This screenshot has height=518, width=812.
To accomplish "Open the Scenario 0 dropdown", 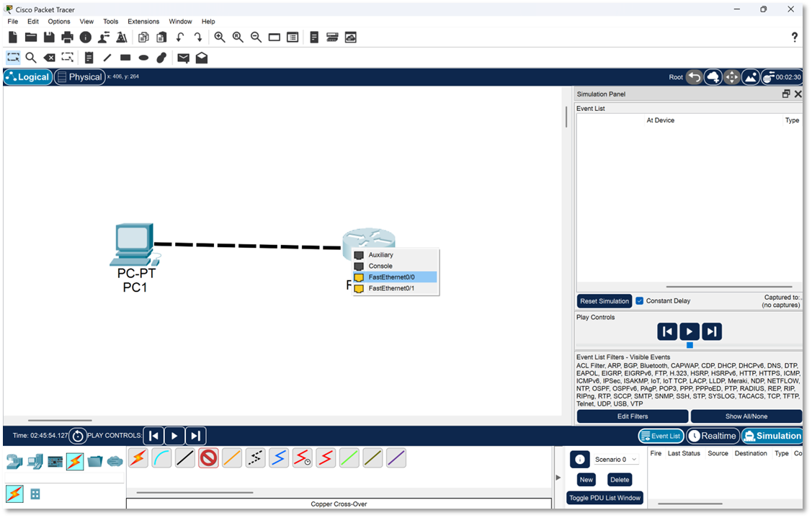I will point(615,460).
